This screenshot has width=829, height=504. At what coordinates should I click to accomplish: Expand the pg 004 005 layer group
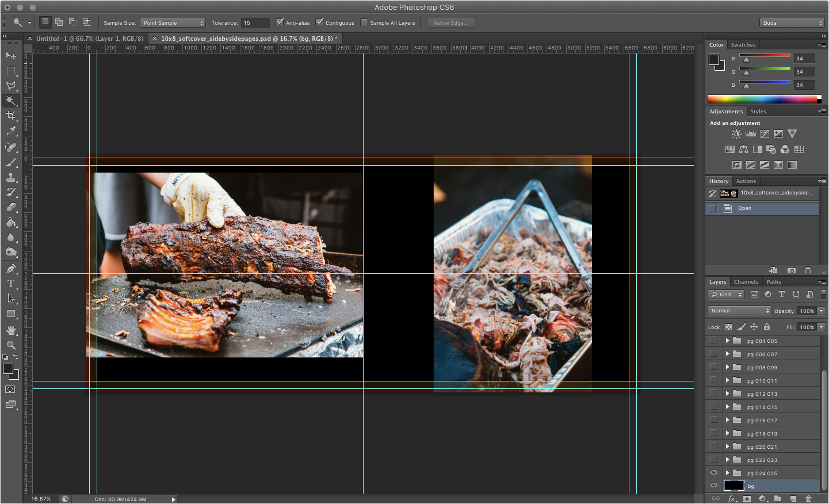point(727,341)
